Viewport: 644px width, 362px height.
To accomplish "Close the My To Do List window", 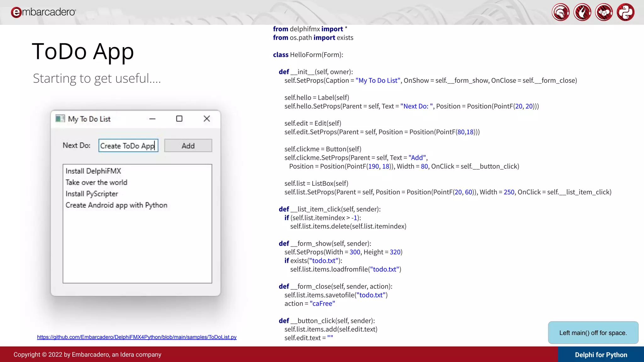I will (x=207, y=119).
